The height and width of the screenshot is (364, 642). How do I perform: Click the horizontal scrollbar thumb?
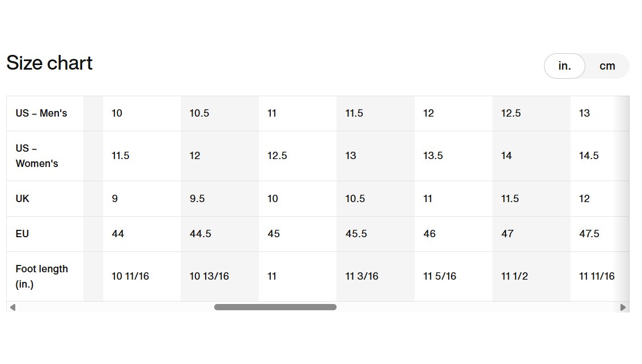click(275, 307)
